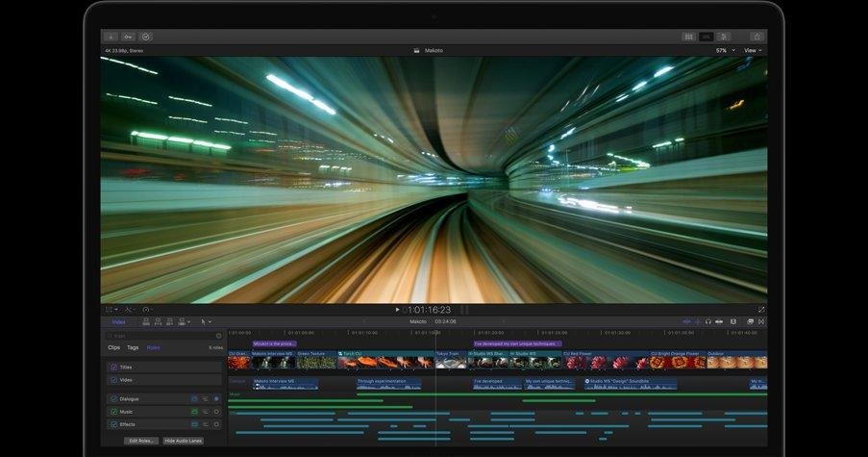Image resolution: width=868 pixels, height=457 pixels.
Task: Select the Outdoor clip at timeline end
Action: point(737,360)
